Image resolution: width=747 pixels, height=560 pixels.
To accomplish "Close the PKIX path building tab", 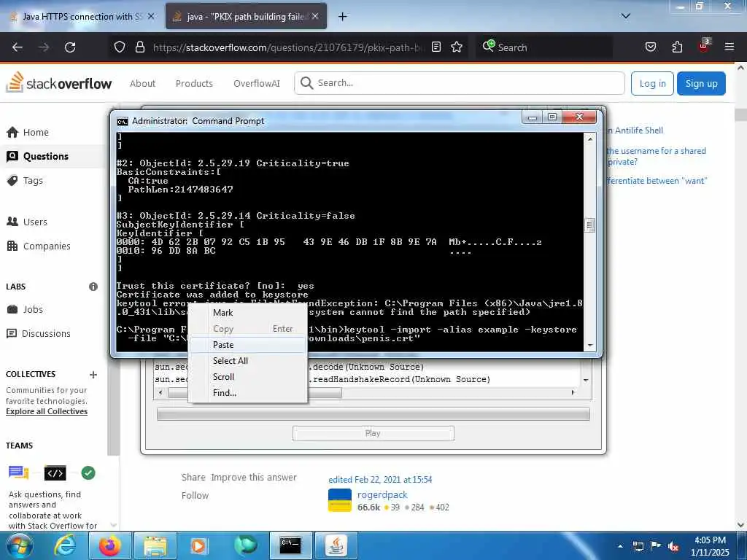I will coord(315,16).
